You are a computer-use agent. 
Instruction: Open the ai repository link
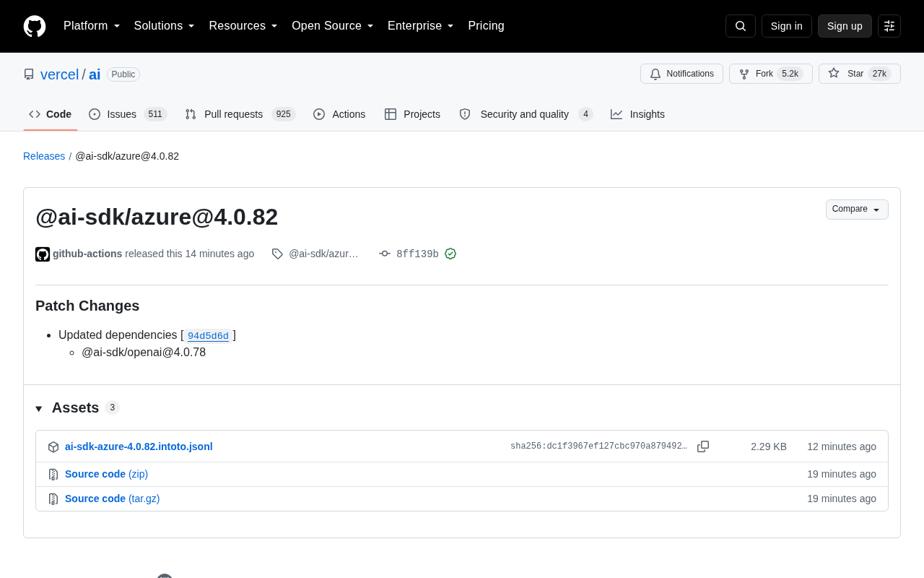[x=95, y=74]
